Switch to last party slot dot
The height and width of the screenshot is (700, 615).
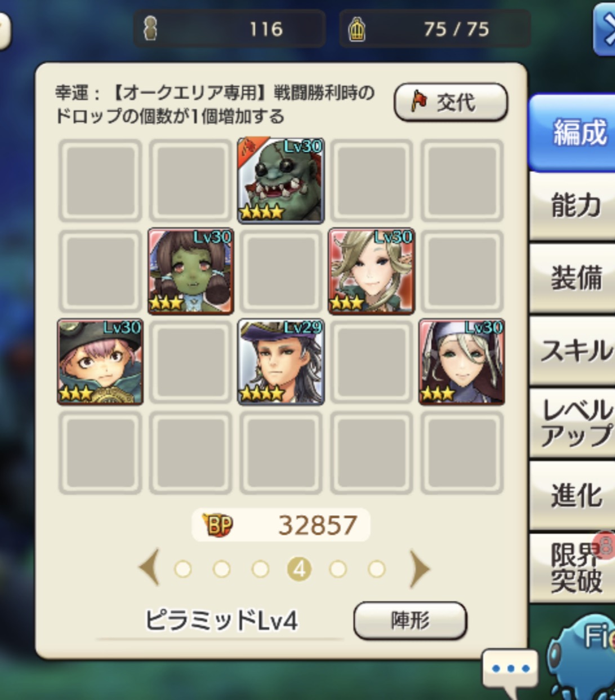click(x=377, y=569)
